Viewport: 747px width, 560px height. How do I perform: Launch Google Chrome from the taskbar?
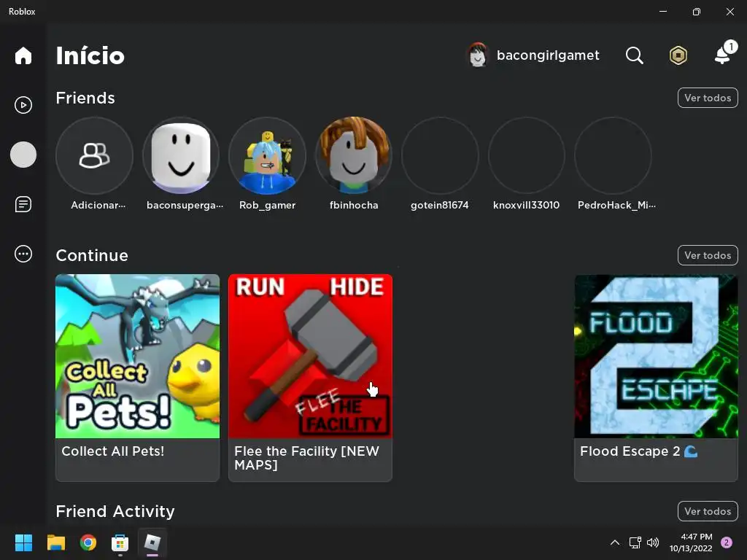(88, 542)
